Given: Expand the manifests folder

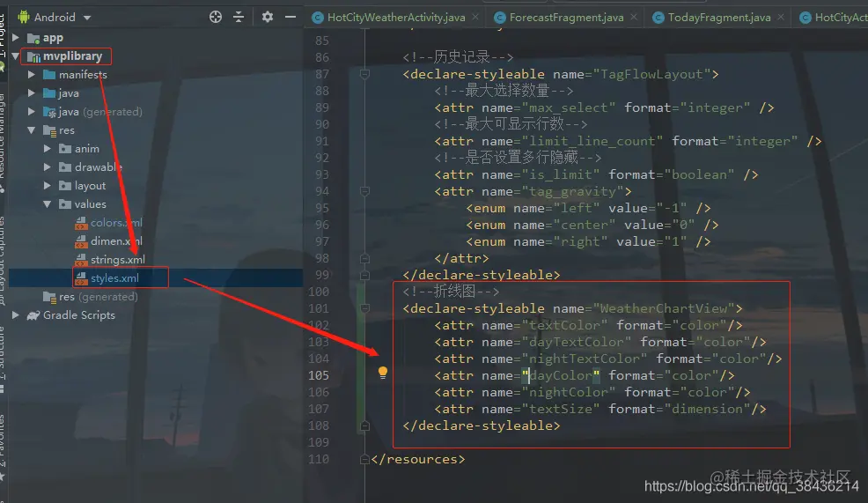Looking at the screenshot, I should click(32, 74).
